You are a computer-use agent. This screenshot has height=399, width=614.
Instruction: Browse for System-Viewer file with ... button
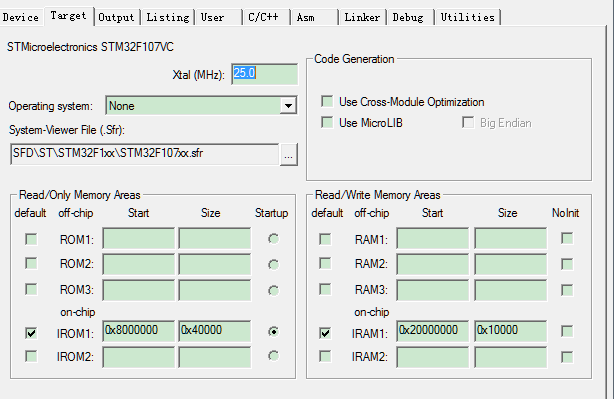(289, 155)
